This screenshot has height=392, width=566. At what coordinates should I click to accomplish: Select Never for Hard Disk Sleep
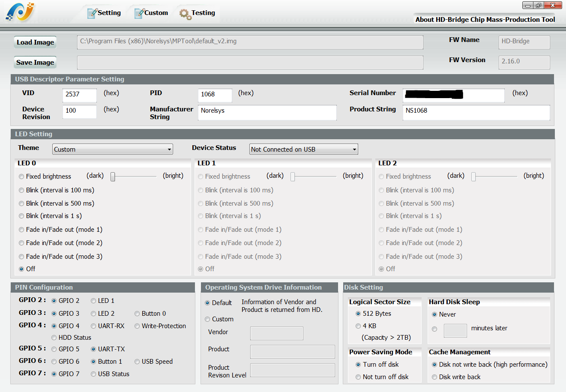click(444, 314)
